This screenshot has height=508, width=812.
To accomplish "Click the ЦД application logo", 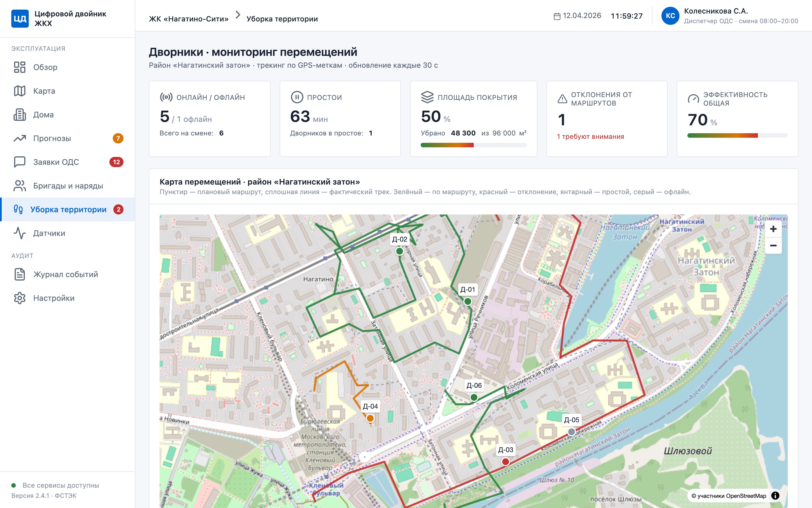I will click(x=20, y=18).
